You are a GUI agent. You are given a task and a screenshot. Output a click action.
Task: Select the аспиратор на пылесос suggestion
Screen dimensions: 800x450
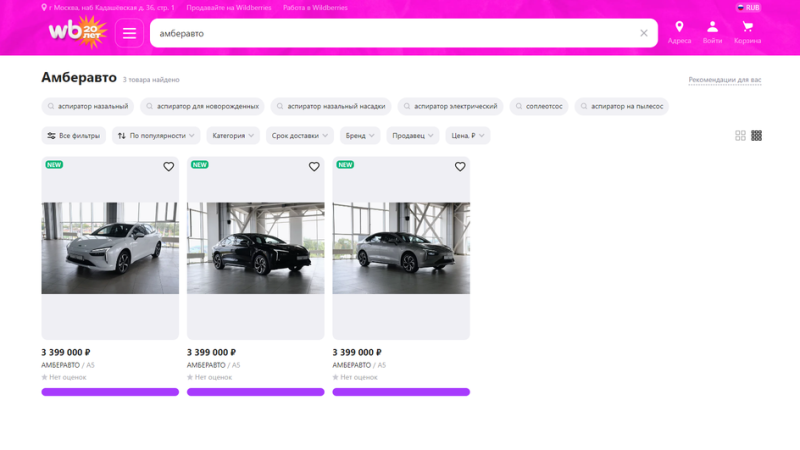pos(621,106)
